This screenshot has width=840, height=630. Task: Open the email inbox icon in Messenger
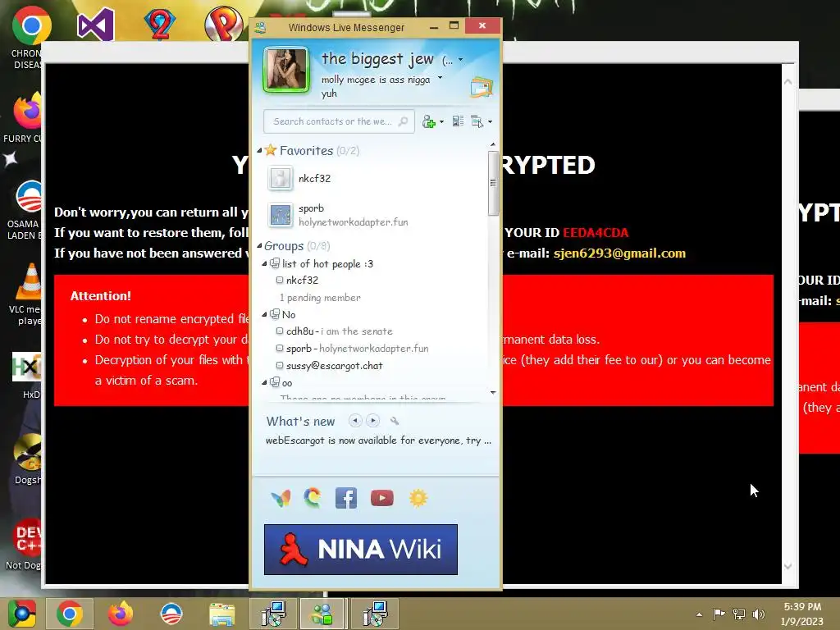click(x=482, y=87)
